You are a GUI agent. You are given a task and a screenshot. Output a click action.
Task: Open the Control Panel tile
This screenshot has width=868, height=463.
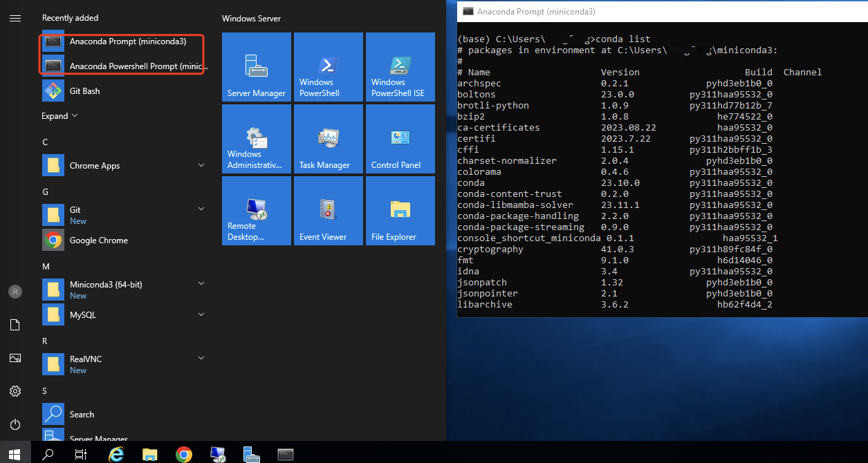[400, 139]
